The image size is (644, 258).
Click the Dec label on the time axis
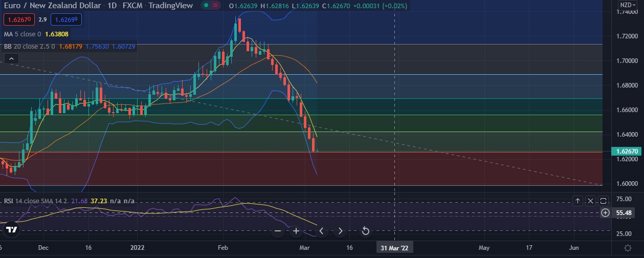[x=43, y=248]
